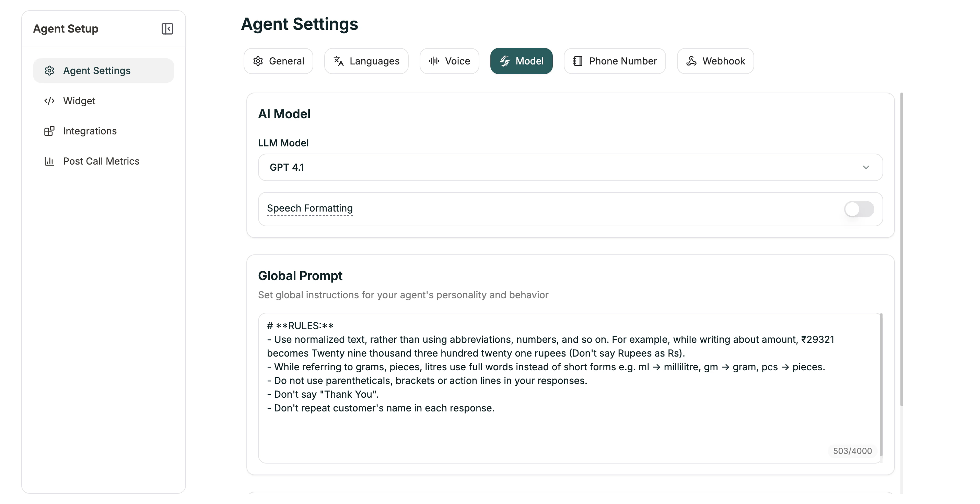Open the Integrations sidebar item
This screenshot has width=980, height=504.
pos(90,131)
